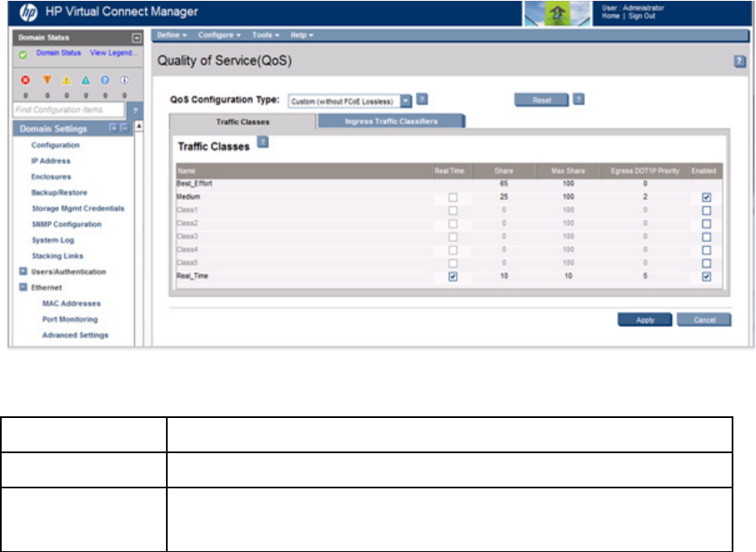756x552 pixels.
Task: Open help icon beside QoS Configuration Type
Action: point(422,99)
